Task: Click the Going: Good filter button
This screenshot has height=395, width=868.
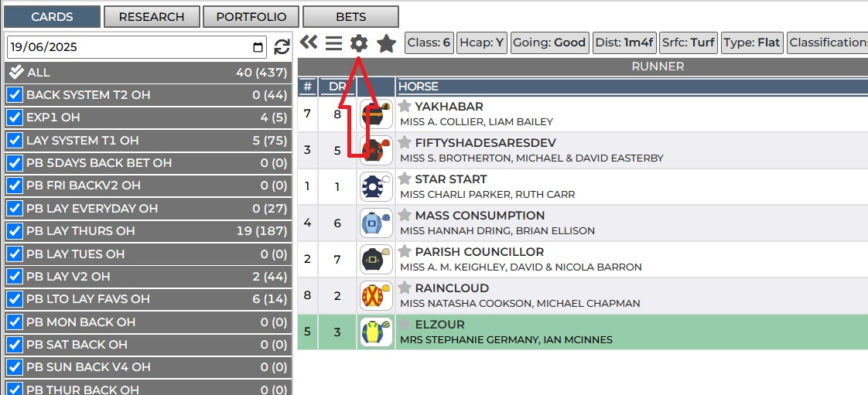Action: (550, 43)
